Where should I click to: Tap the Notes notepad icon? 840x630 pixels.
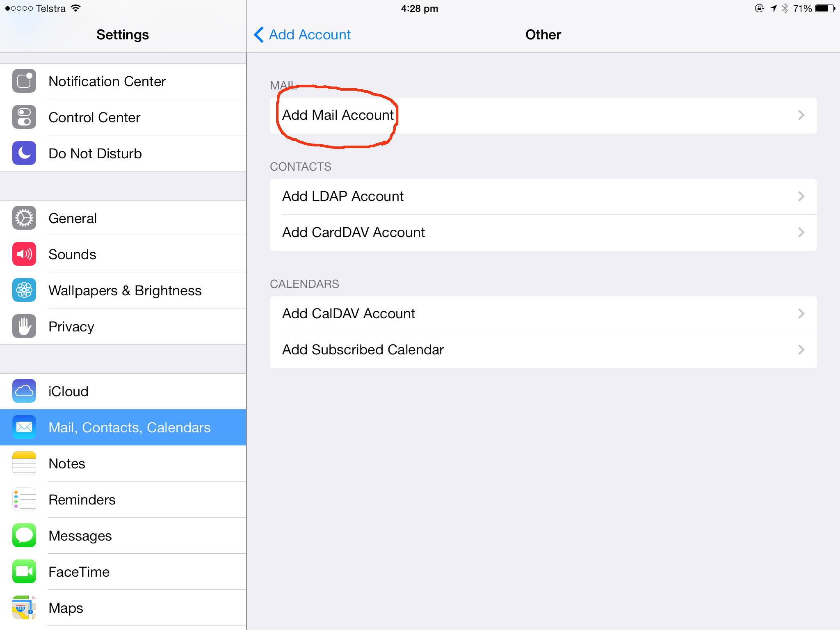click(x=24, y=463)
